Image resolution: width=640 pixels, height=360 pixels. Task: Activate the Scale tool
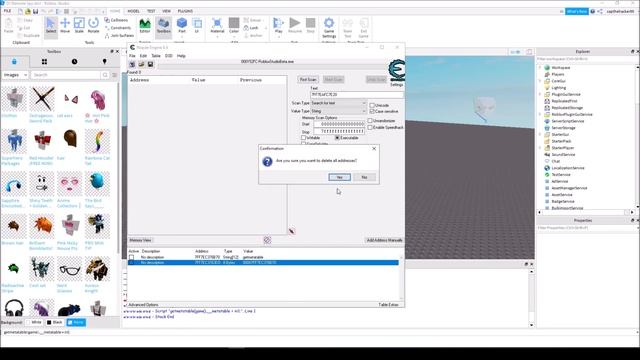click(x=79, y=26)
